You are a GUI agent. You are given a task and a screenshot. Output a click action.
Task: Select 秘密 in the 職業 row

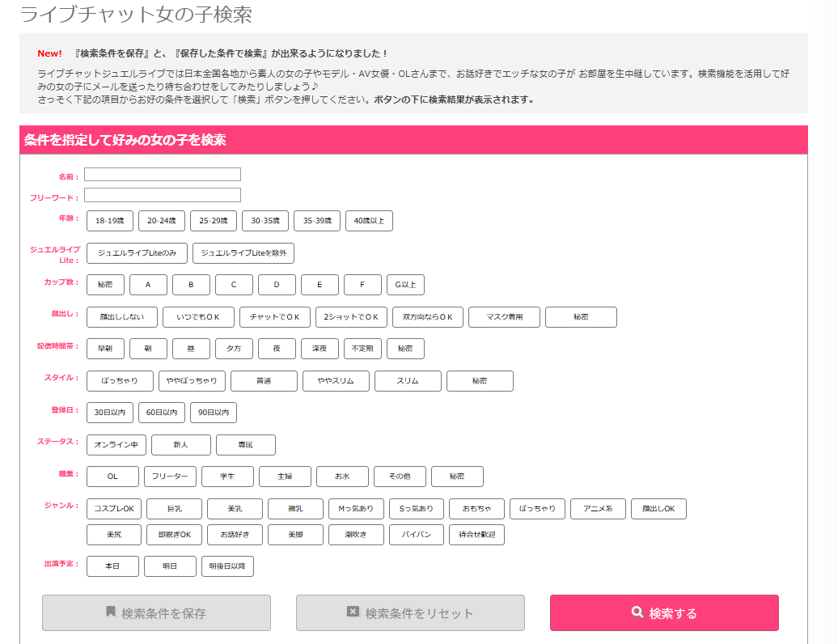coord(458,477)
